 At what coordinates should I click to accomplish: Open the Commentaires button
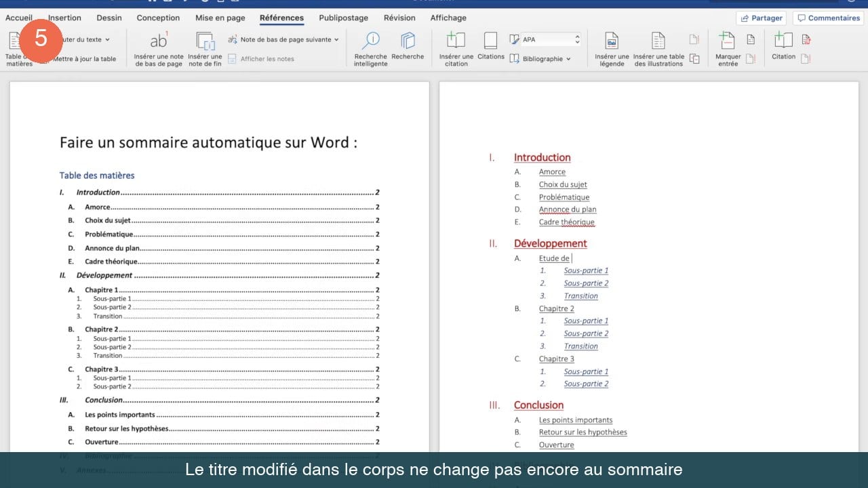tap(828, 18)
